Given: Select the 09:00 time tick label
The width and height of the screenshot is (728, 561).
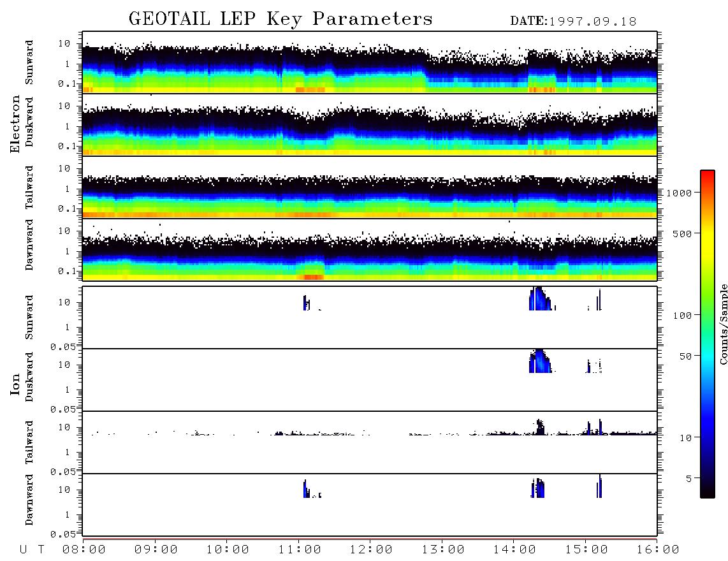Looking at the screenshot, I should tap(156, 550).
